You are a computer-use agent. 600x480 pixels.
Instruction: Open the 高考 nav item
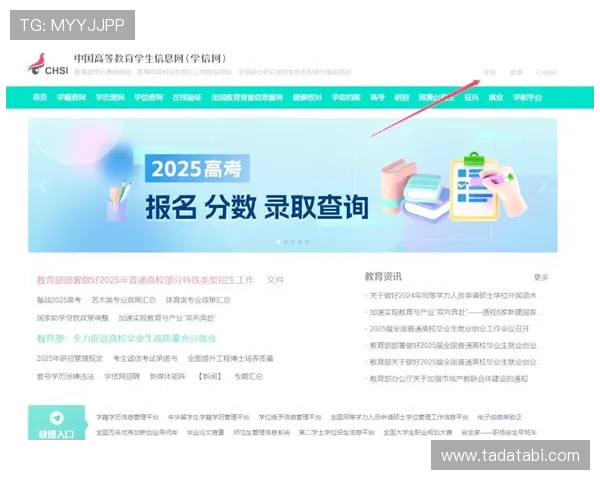point(377,97)
